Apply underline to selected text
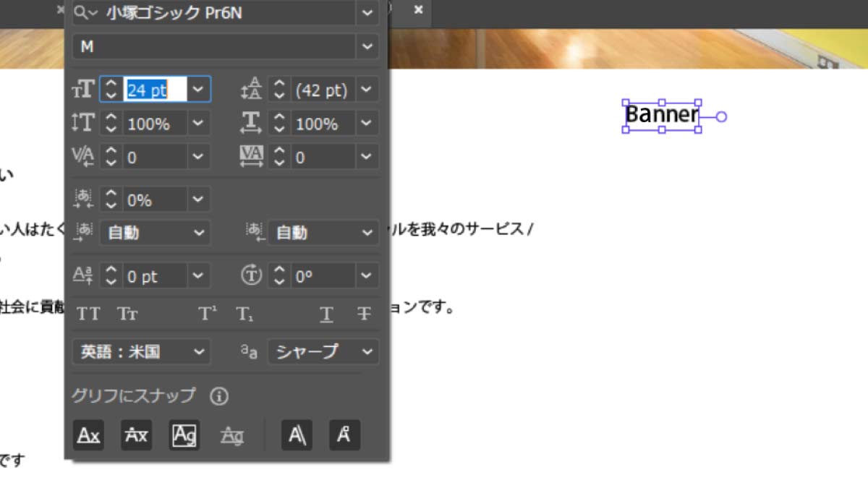 [x=326, y=314]
